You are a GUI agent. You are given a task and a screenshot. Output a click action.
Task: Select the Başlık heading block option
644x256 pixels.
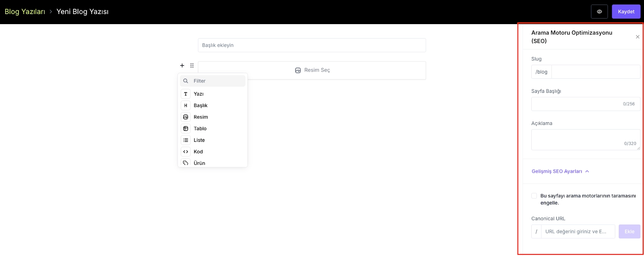(x=200, y=105)
